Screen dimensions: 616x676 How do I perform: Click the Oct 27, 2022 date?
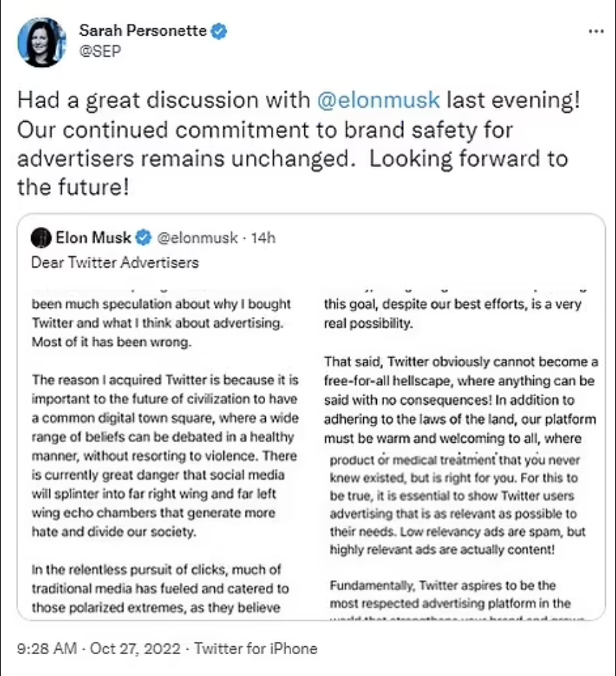point(135,649)
